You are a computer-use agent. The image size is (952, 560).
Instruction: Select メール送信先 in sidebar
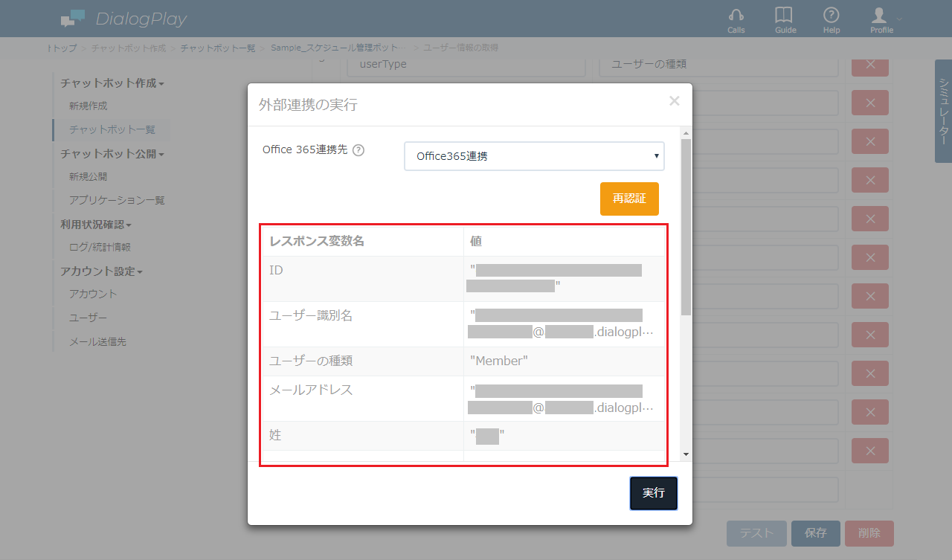(x=97, y=342)
